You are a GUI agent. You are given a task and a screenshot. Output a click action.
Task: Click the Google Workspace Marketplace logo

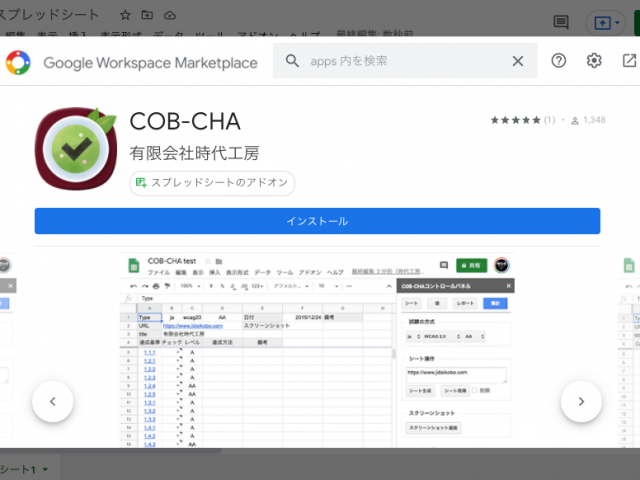pyautogui.click(x=18, y=62)
